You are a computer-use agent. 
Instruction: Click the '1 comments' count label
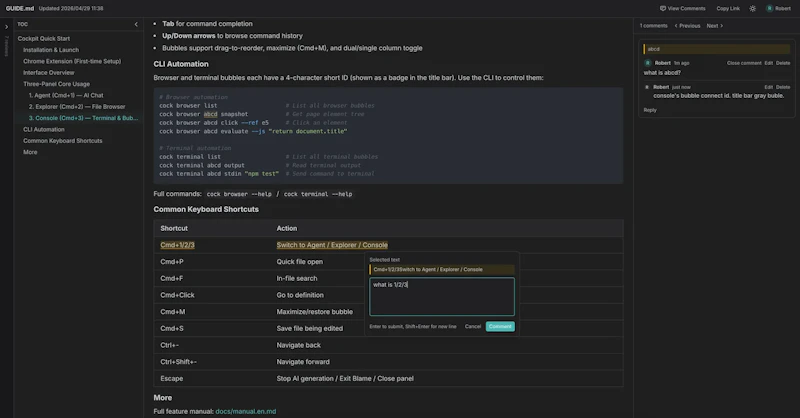(654, 26)
